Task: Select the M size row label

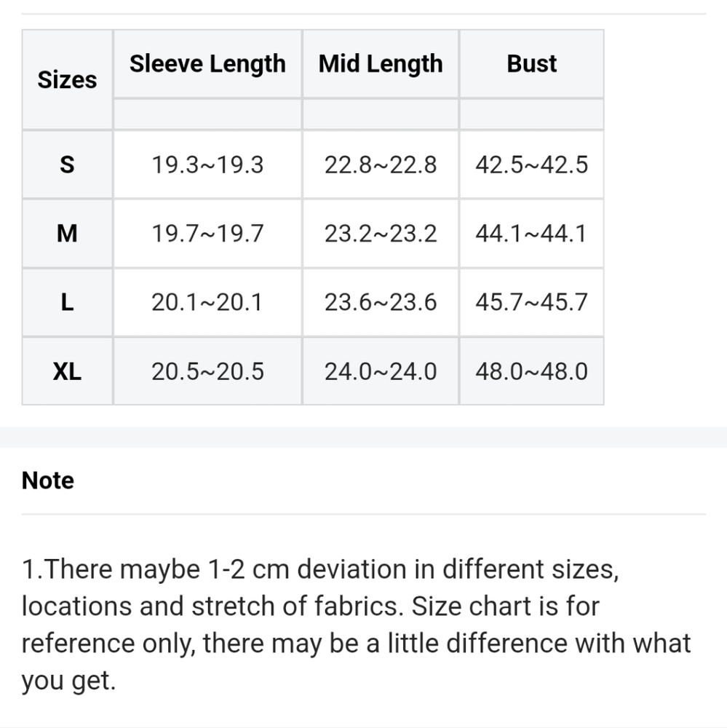Action: pos(67,234)
